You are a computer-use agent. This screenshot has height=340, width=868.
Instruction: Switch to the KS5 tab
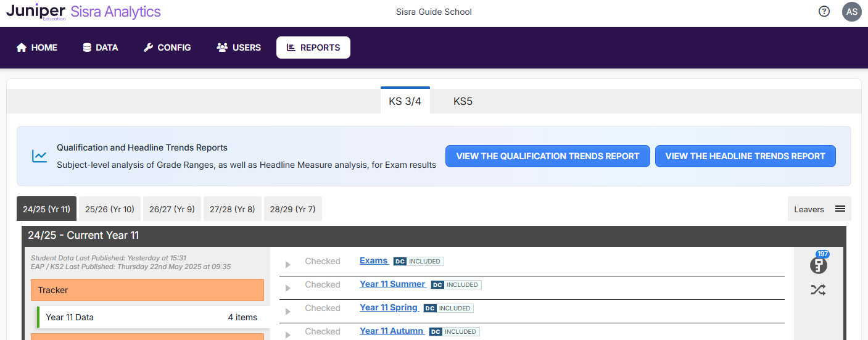coord(463,101)
